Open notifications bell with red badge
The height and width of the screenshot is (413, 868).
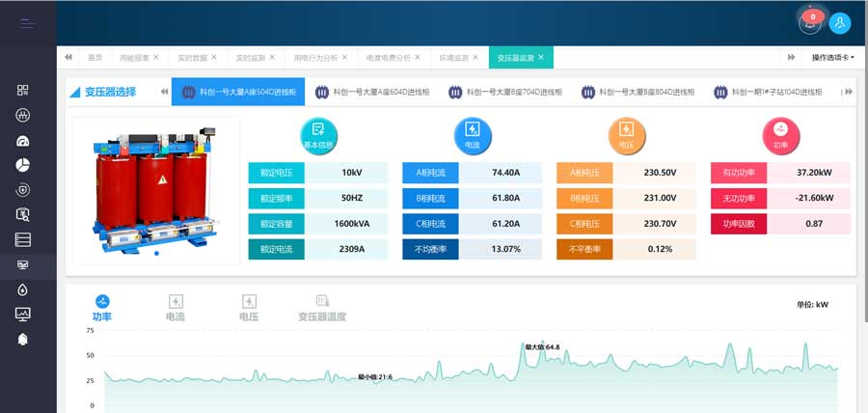coord(810,23)
